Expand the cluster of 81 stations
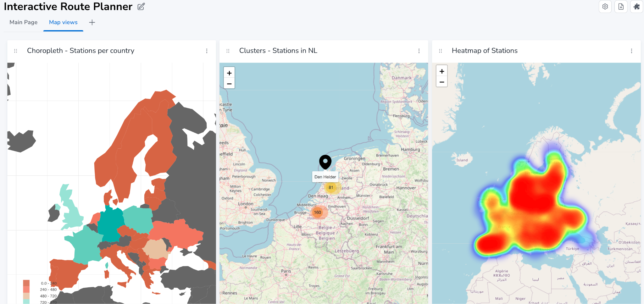 [x=331, y=187]
